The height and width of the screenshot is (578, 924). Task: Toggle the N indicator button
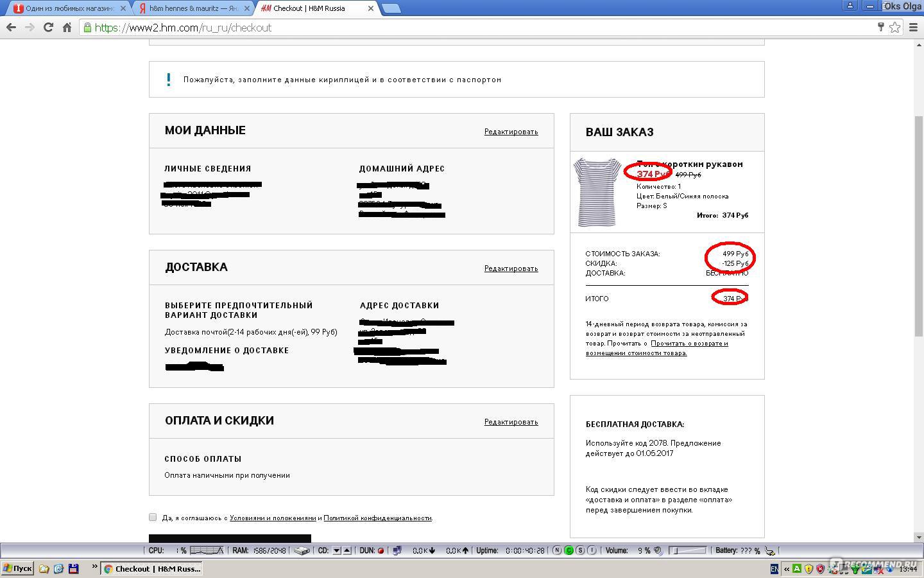pos(557,550)
